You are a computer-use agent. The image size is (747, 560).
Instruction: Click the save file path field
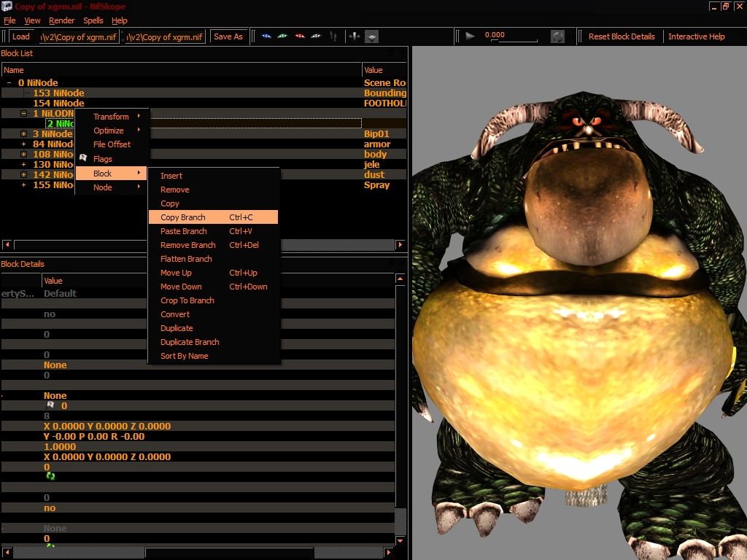[x=166, y=36]
